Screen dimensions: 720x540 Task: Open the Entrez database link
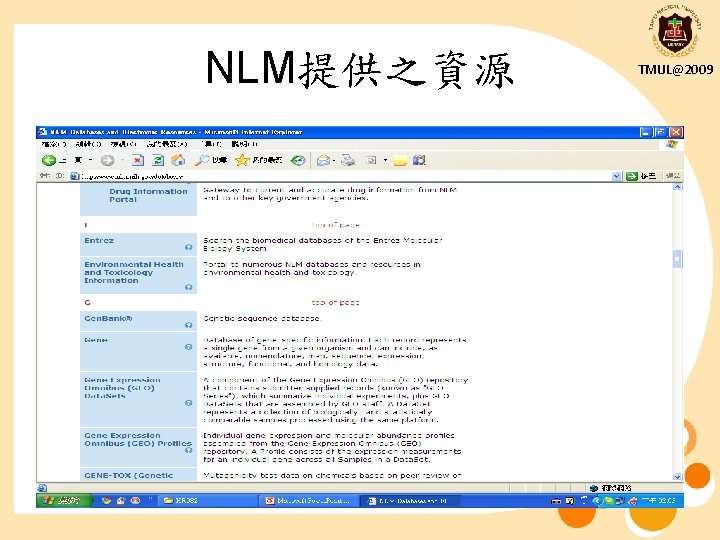[x=99, y=240]
